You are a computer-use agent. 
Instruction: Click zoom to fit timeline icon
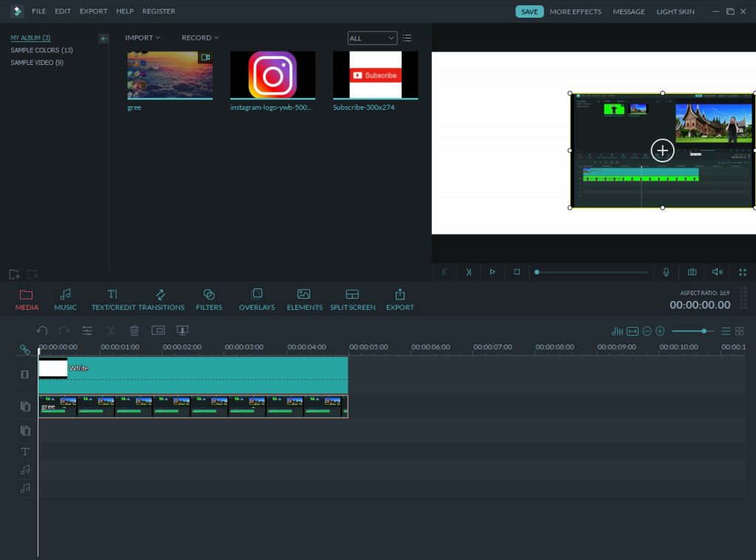[633, 331]
